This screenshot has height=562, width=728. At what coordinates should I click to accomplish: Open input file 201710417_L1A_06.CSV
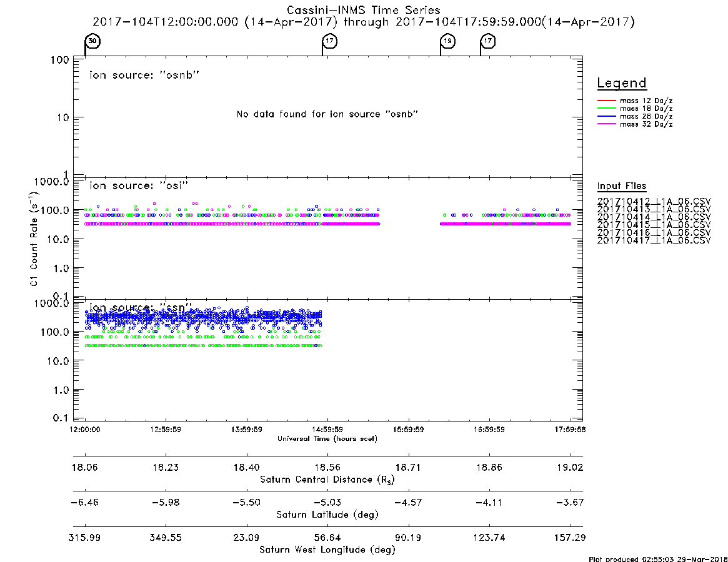tap(654, 240)
